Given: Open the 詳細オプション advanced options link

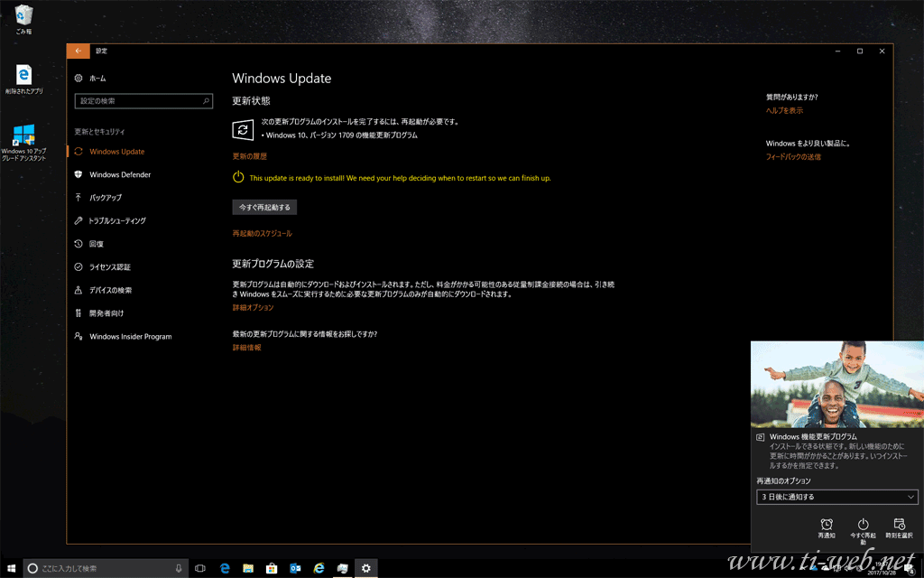Looking at the screenshot, I should pos(253,307).
